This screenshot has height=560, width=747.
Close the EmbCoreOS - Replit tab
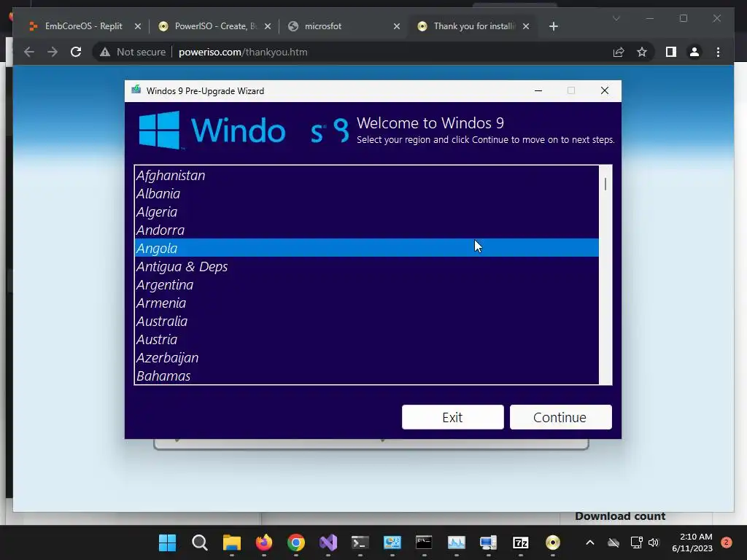point(138,26)
